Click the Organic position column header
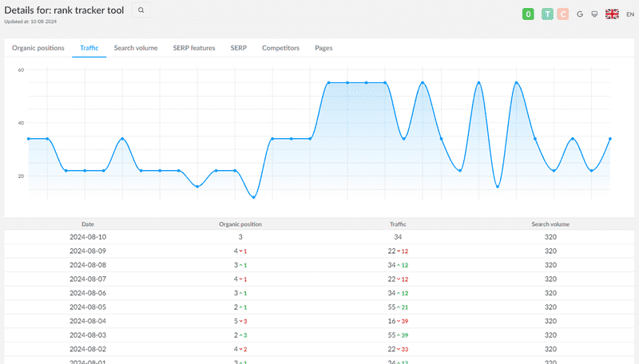This screenshot has height=364, width=639. point(240,224)
